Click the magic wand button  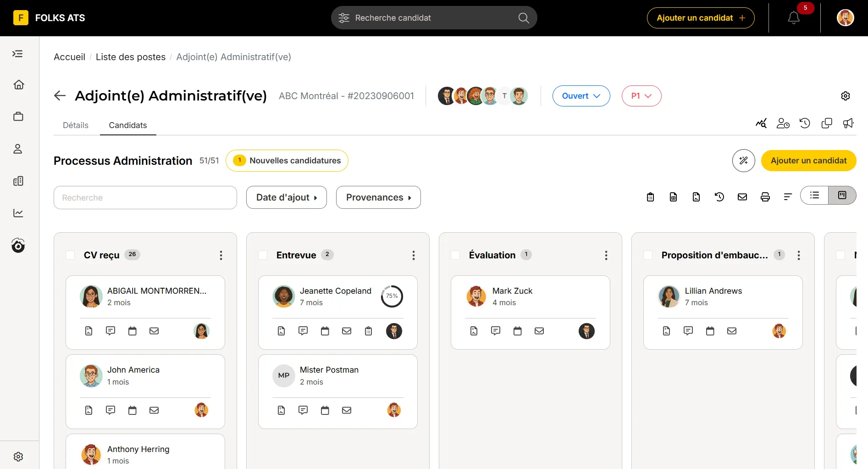tap(743, 161)
